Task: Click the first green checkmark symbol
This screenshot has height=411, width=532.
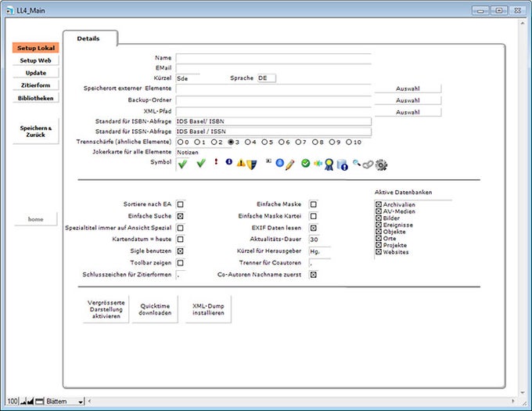Action: pyautogui.click(x=182, y=164)
